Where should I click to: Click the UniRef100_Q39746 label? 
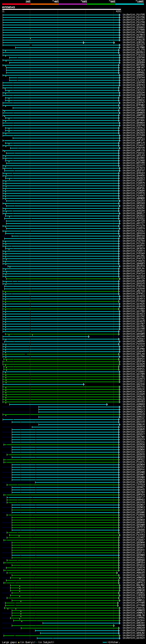point(134,58)
